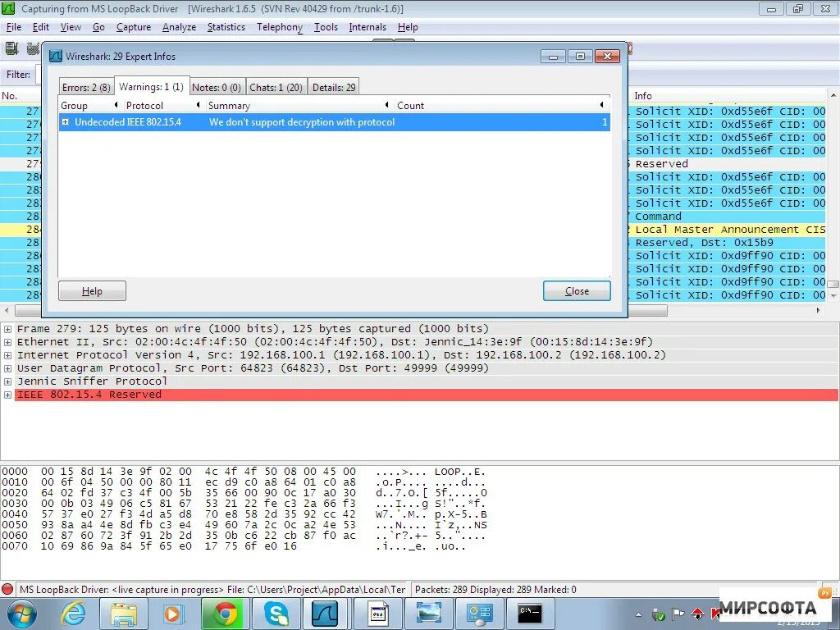This screenshot has height=630, width=840.
Task: Open the Analyze menu
Action: (x=179, y=27)
